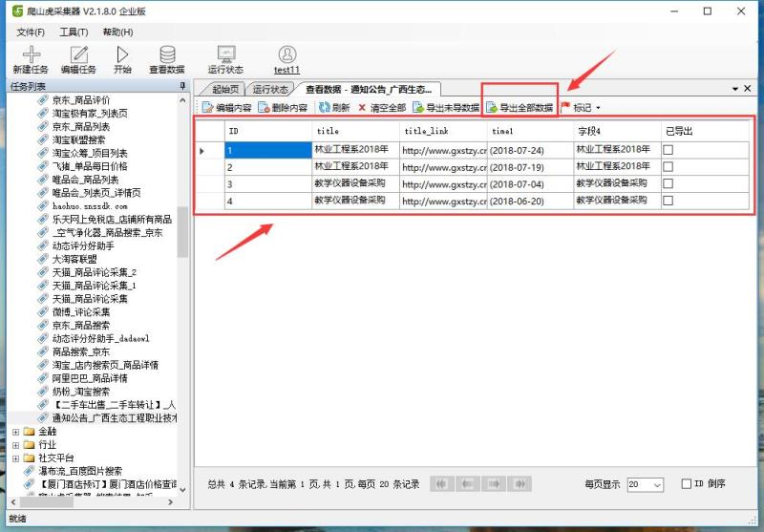Viewport: 764px width, 532px height.
Task: Close the current document tab
Action: [748, 89]
